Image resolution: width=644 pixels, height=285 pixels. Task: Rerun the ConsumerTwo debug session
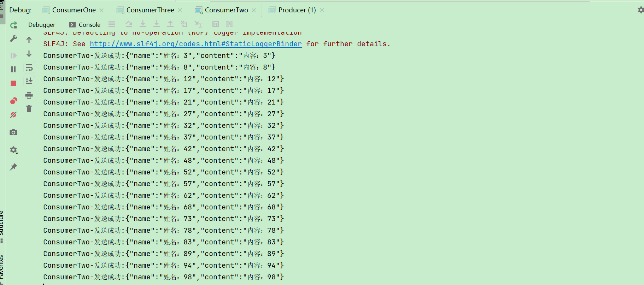[x=13, y=25]
